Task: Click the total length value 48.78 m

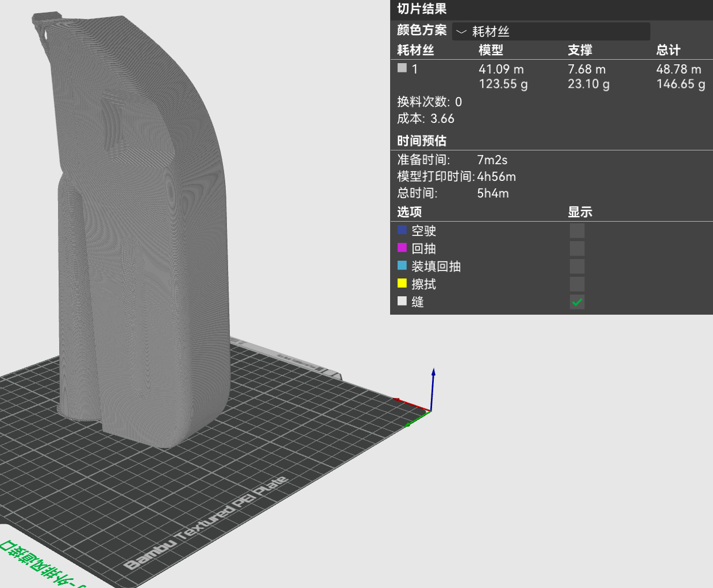Action: tap(679, 69)
